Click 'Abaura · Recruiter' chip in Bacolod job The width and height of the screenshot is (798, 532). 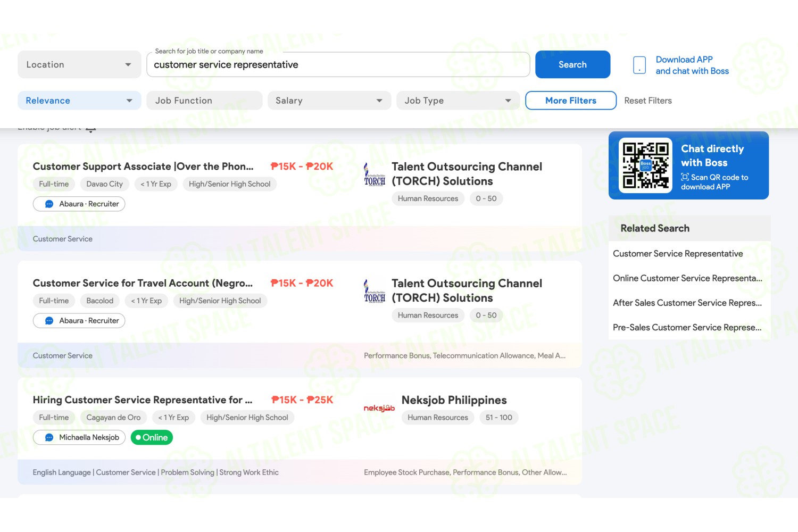click(79, 321)
